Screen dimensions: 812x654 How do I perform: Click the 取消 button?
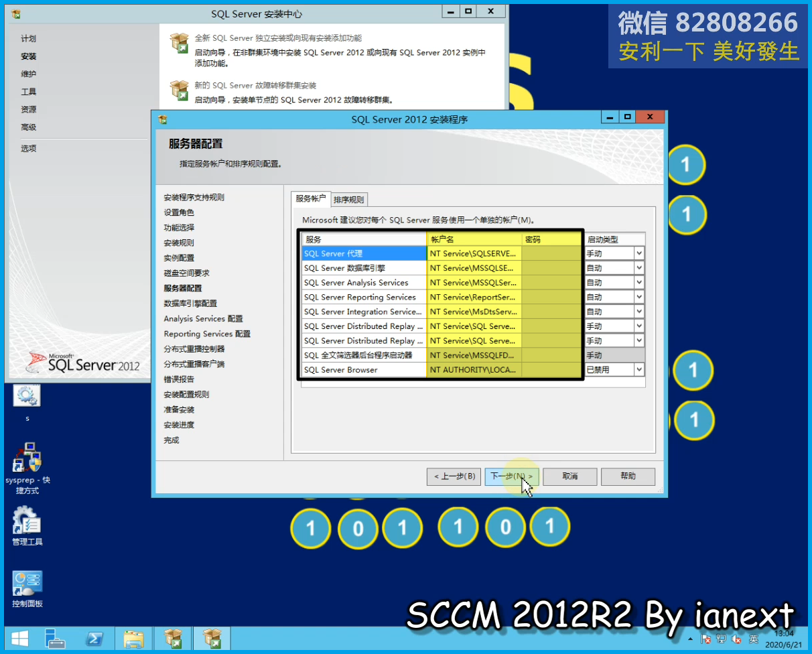click(x=569, y=476)
